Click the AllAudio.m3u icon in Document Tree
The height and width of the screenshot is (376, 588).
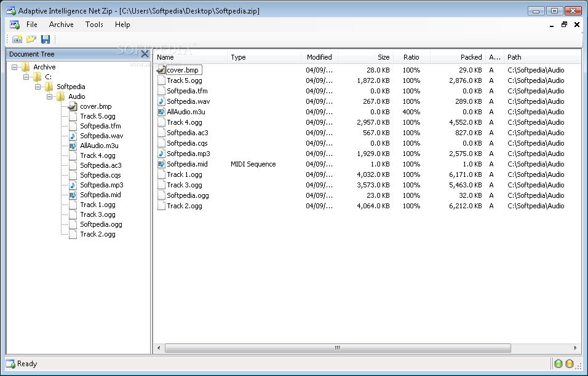pyautogui.click(x=73, y=146)
